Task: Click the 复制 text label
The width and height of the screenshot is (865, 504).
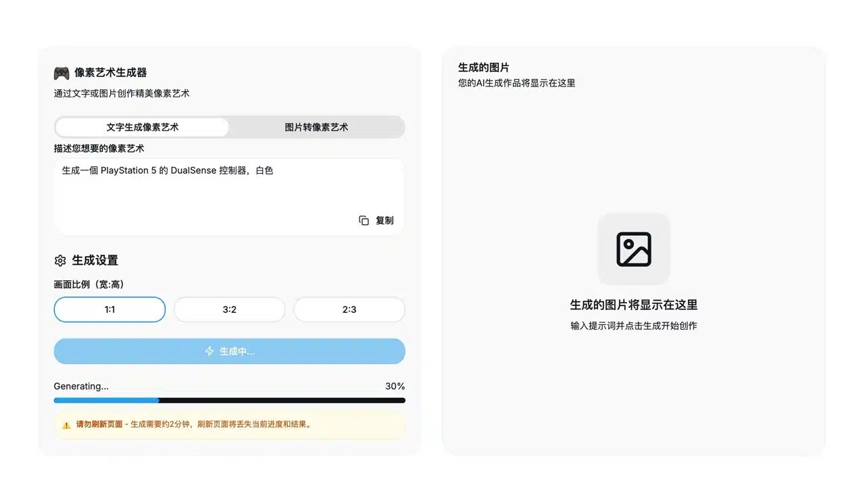Action: [385, 220]
